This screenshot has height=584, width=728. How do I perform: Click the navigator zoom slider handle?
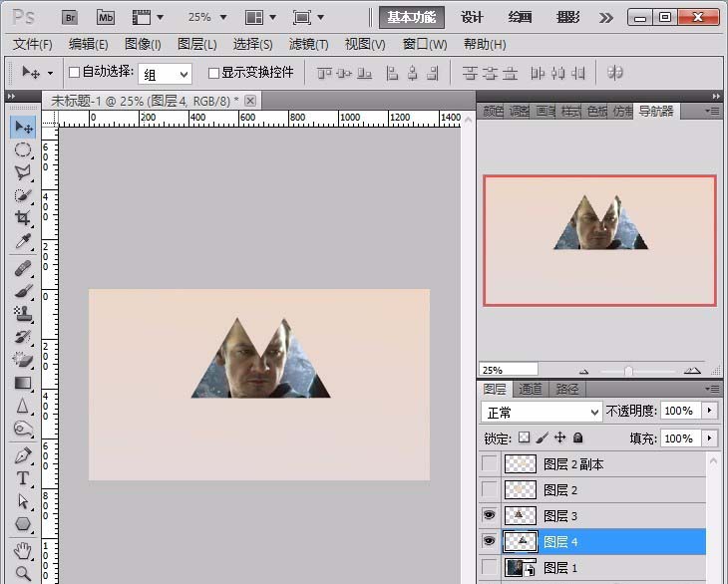[x=628, y=370]
